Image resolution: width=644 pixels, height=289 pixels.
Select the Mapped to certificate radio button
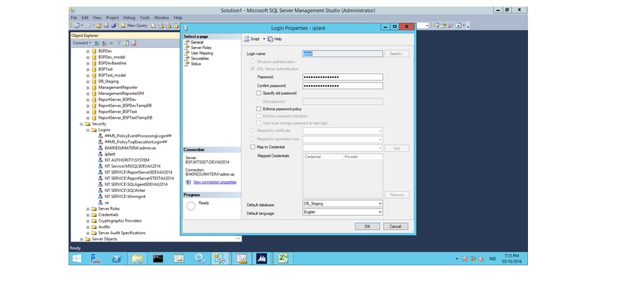(252, 131)
